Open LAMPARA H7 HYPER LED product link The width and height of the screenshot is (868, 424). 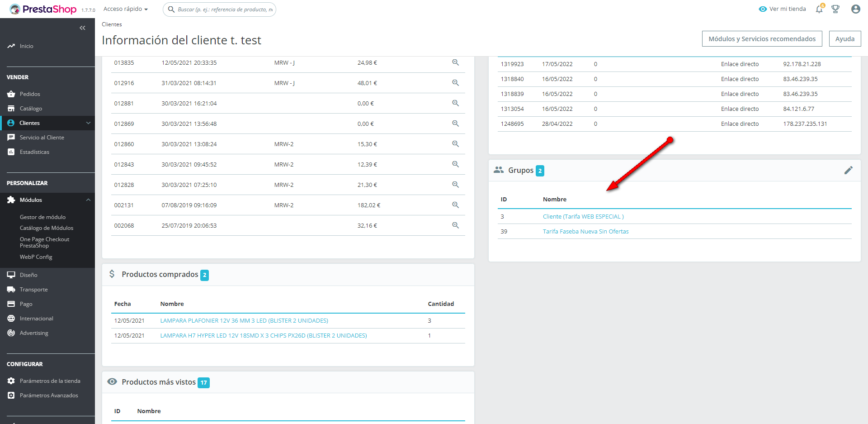tap(264, 335)
